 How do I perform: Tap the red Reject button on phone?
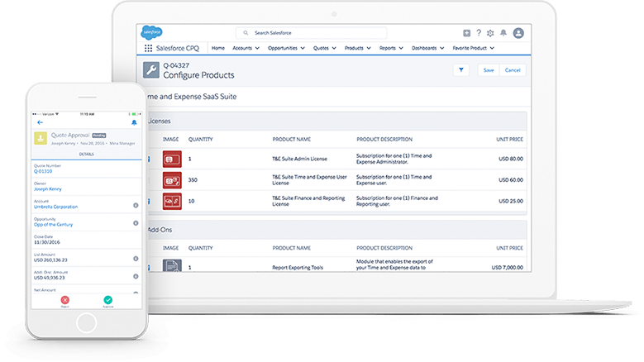(64, 300)
